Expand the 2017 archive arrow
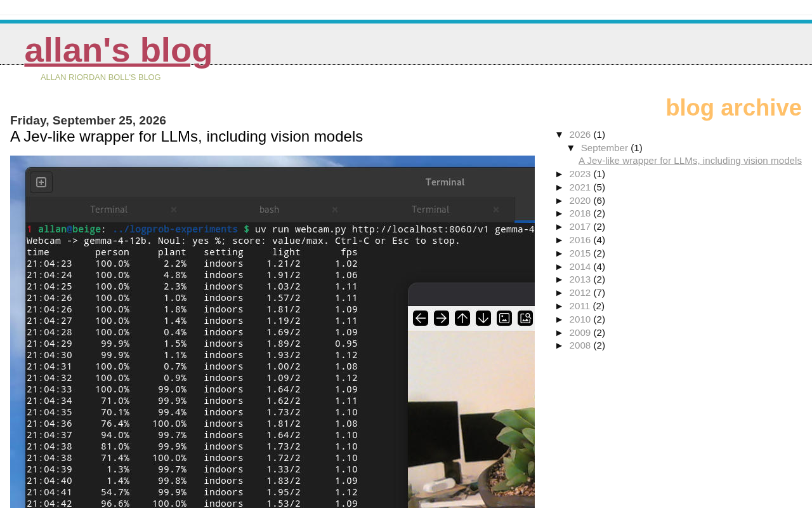Image resolution: width=812 pixels, height=508 pixels. pyautogui.click(x=560, y=227)
